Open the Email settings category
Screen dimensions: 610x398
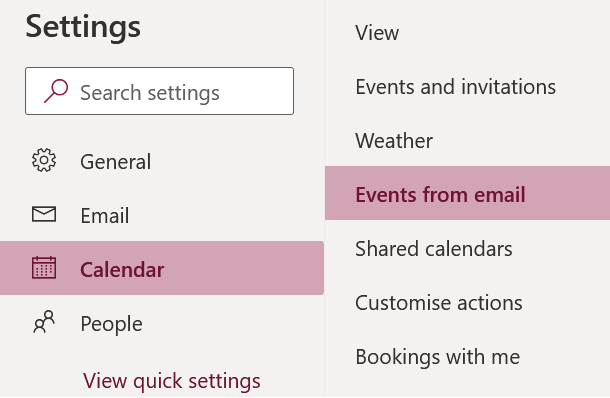[105, 216]
